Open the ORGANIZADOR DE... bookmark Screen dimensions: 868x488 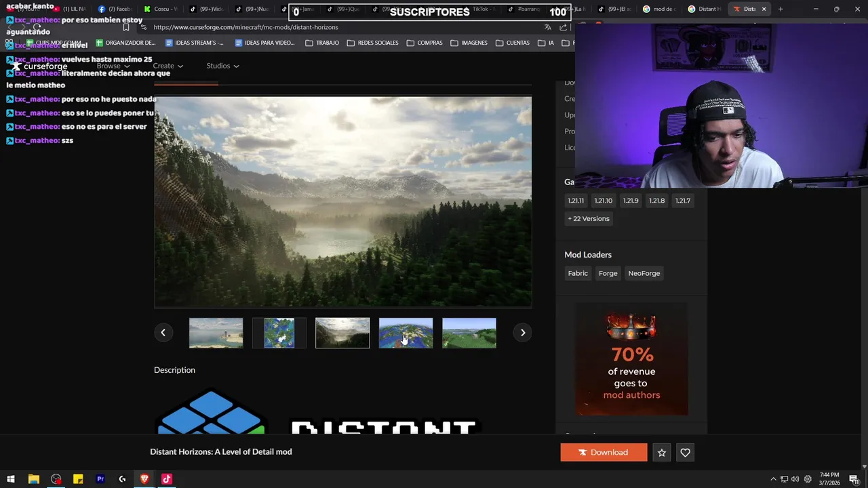coord(126,43)
